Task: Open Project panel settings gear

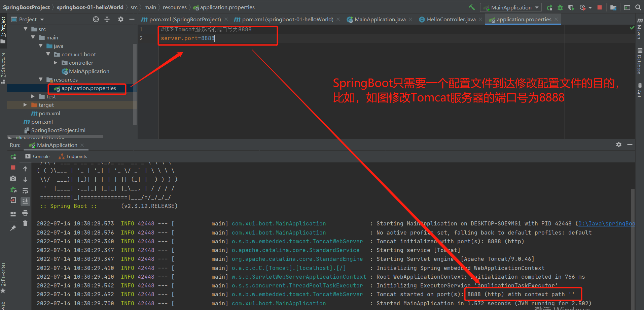Action: [x=121, y=19]
